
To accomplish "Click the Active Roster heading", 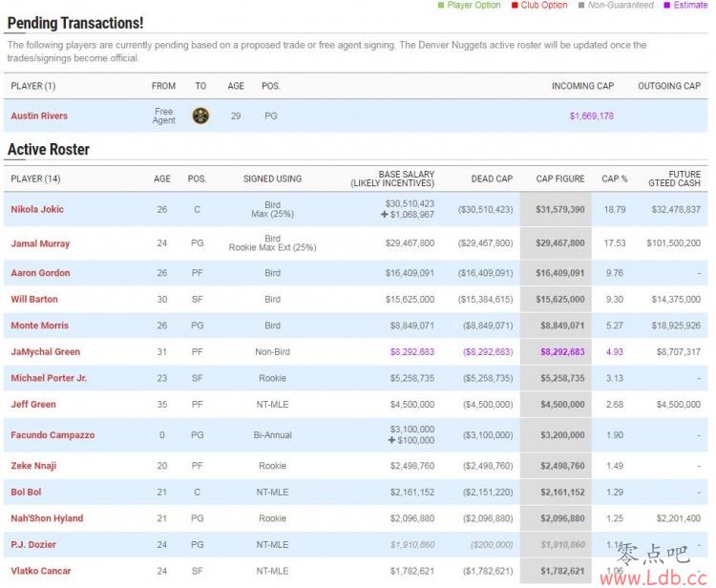I will tap(49, 149).
